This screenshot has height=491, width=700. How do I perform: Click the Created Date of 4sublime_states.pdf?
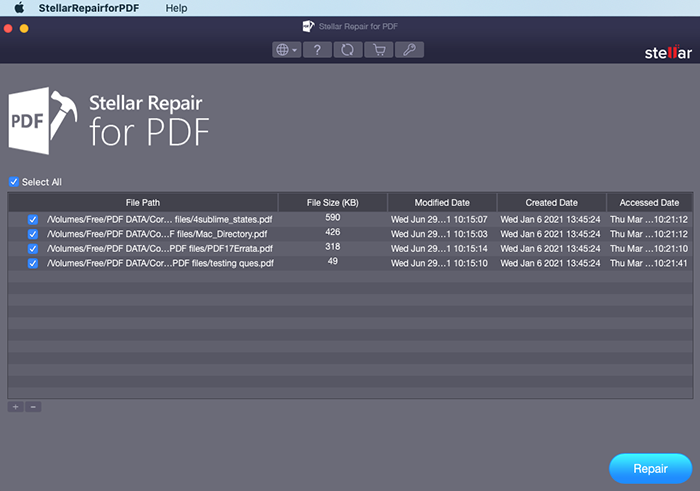550,219
